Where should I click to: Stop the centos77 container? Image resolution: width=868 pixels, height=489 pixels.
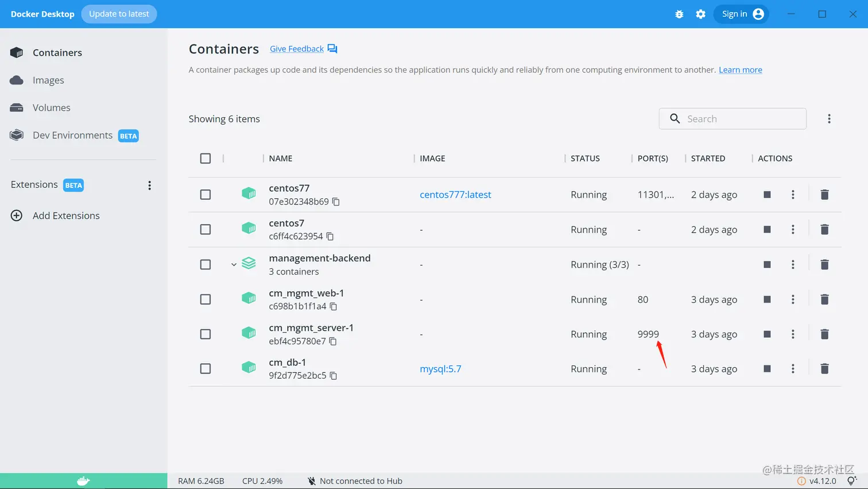[767, 195]
